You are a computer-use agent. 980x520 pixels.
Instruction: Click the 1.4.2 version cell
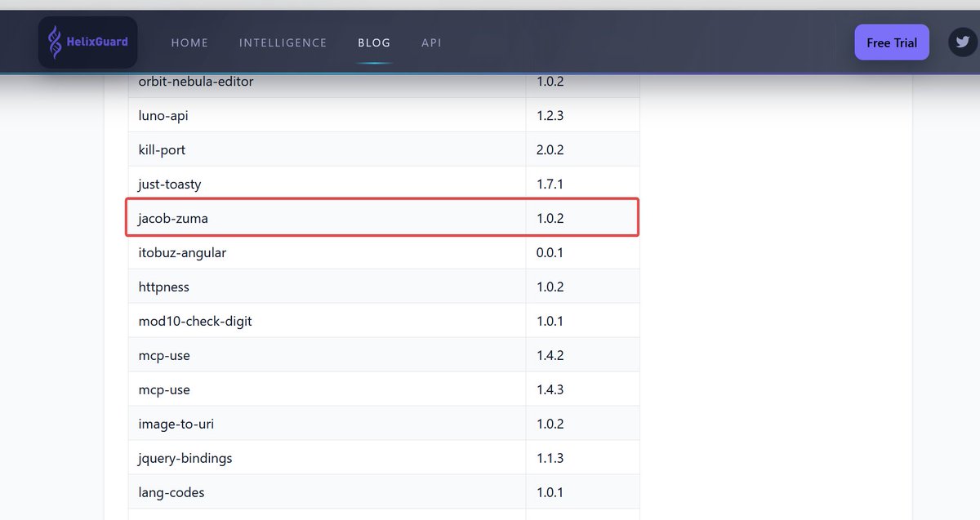point(583,356)
